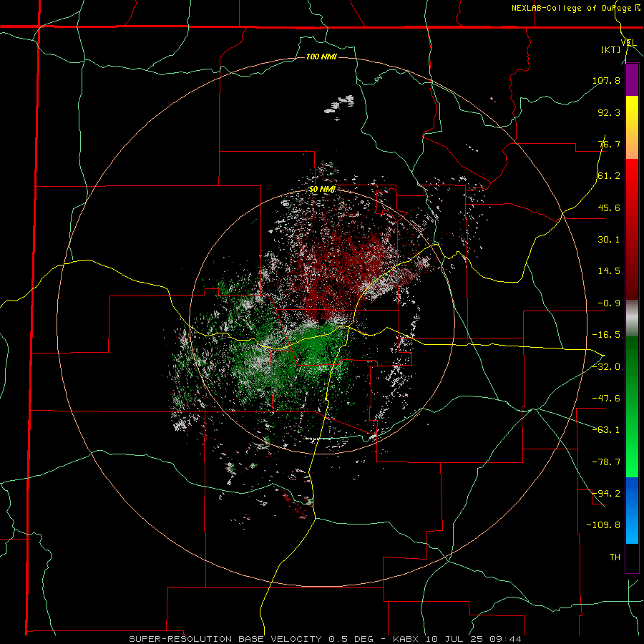Click the -16.5 legend value

click(606, 335)
